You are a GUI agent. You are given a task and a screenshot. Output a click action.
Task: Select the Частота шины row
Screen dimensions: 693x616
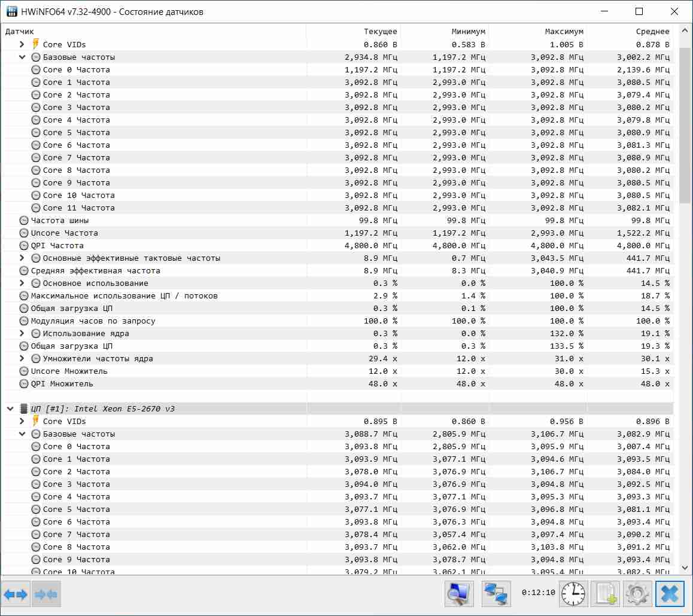(x=338, y=220)
